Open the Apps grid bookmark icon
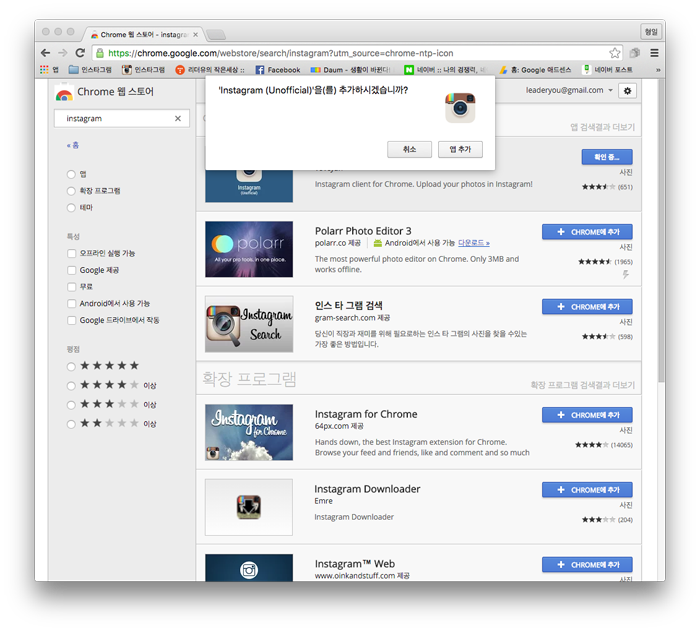This screenshot has height=631, width=700. [x=44, y=70]
